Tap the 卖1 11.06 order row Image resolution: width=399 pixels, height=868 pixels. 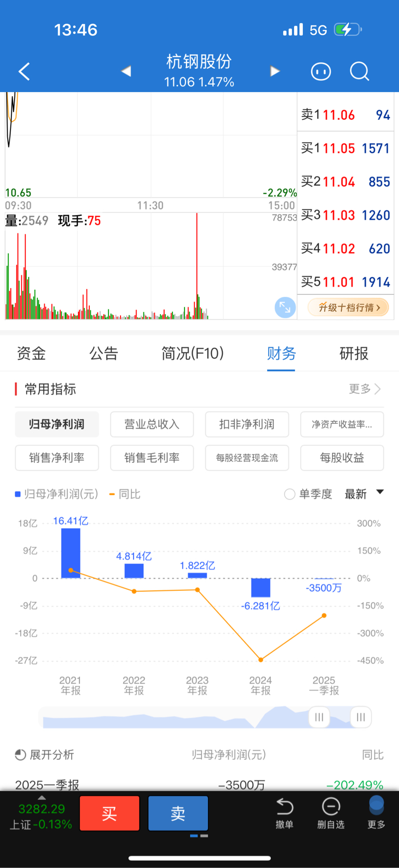pyautogui.click(x=345, y=115)
